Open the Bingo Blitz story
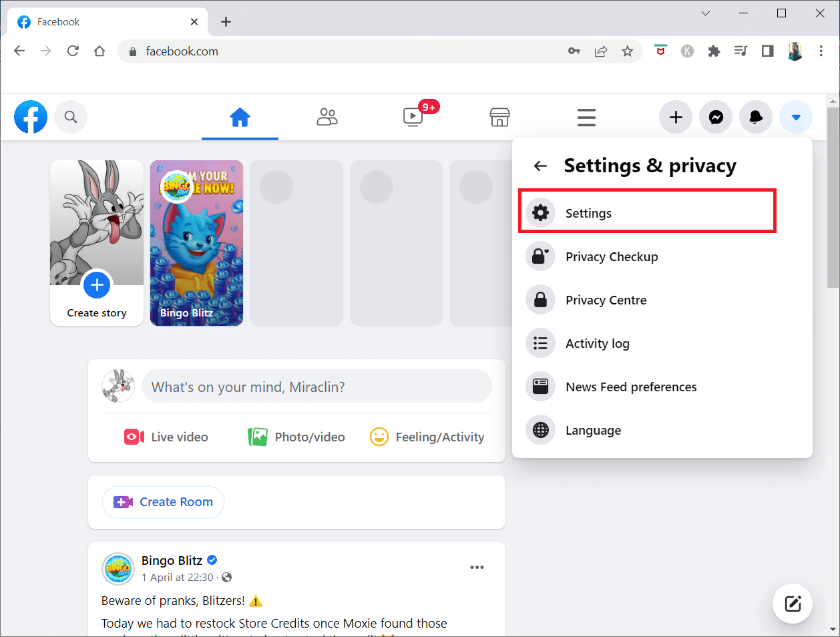Screen dimensions: 840x637 pos(196,243)
